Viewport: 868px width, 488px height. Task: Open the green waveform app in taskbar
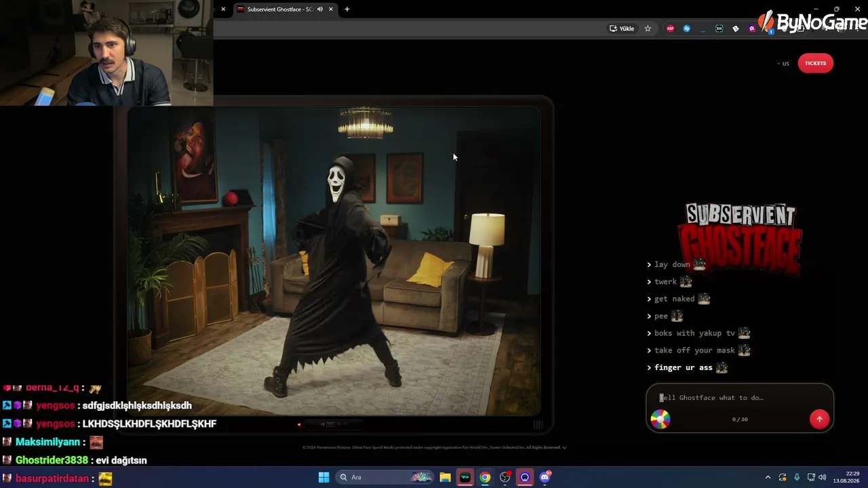[465, 477]
